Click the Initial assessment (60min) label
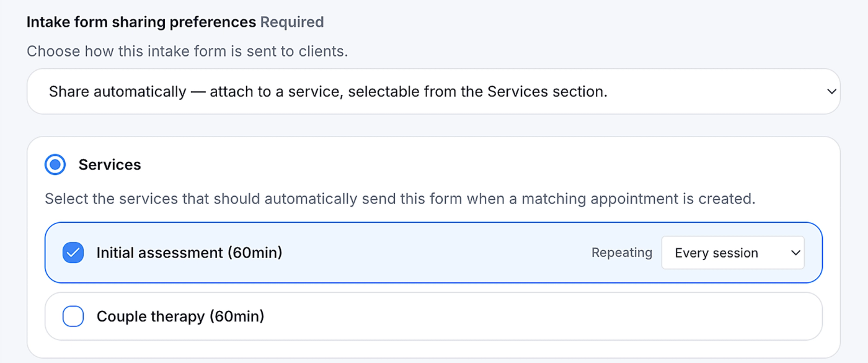Screen dimensions: 868x363 point(189,253)
